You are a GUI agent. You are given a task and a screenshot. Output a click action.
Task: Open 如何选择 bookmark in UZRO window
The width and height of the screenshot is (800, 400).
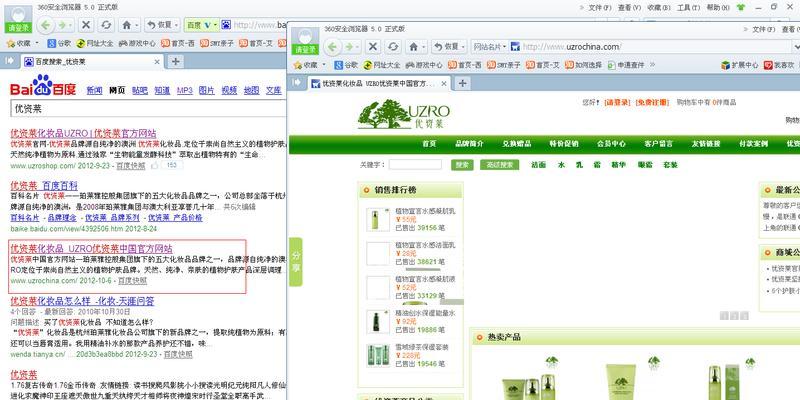(584, 65)
